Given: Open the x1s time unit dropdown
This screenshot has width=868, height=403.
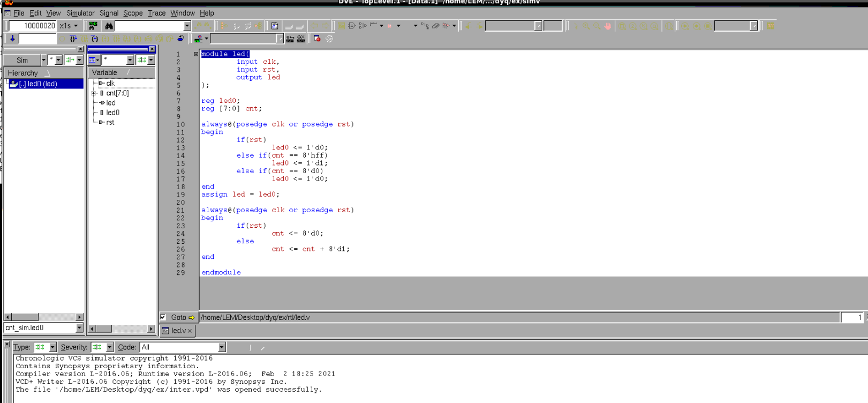Looking at the screenshot, I should [x=76, y=26].
